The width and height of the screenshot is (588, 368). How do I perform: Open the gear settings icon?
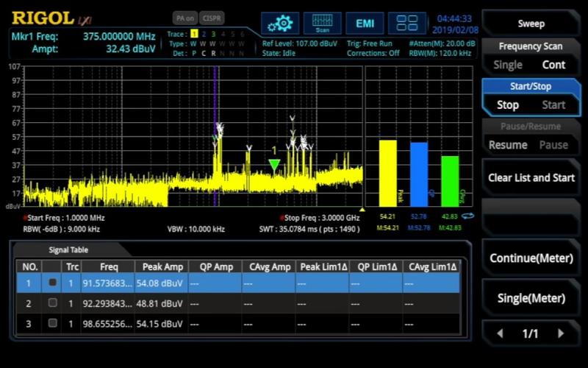point(280,24)
